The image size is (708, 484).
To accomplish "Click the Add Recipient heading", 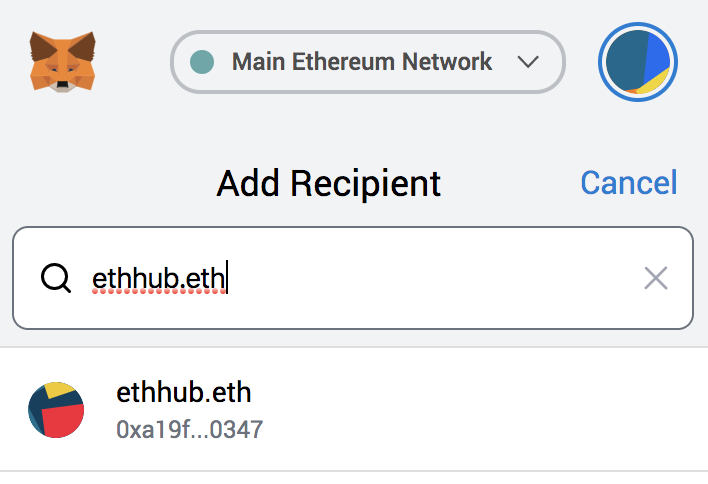I will click(x=329, y=183).
